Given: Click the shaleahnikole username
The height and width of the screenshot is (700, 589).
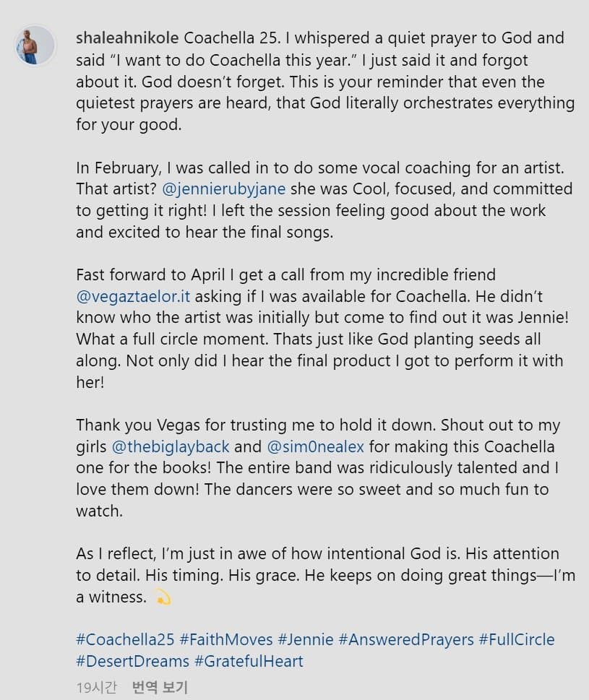Looking at the screenshot, I should point(127,38).
